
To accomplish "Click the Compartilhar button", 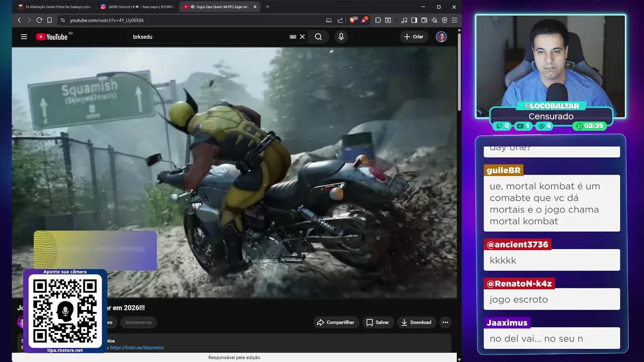I will point(336,322).
